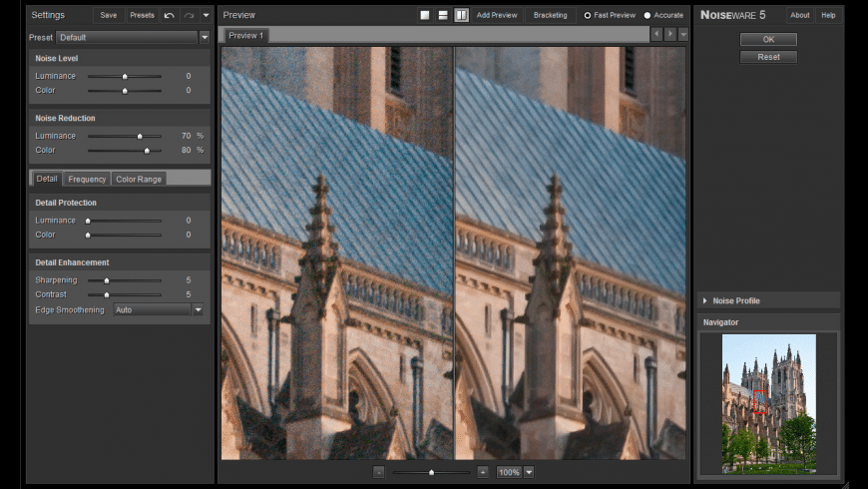Open the Edge Smoothening Auto dropdown
This screenshot has height=489, width=868.
(x=198, y=309)
